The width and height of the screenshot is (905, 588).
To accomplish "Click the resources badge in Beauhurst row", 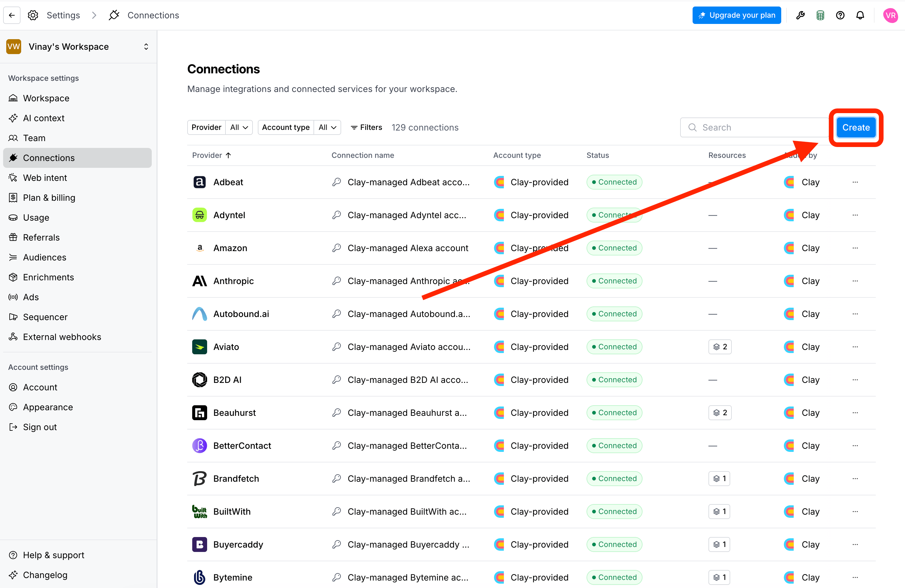I will [720, 413].
